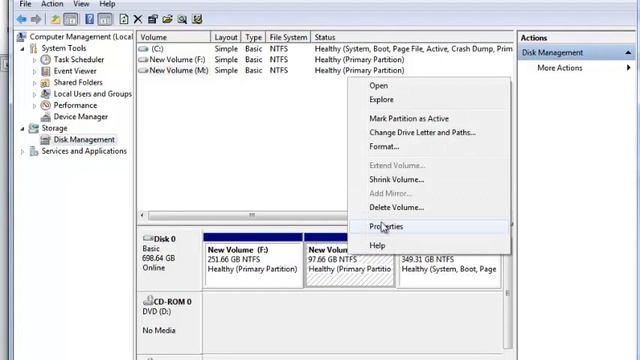This screenshot has height=360, width=640.
Task: Click the Refresh toolbar icon
Action: [123, 19]
